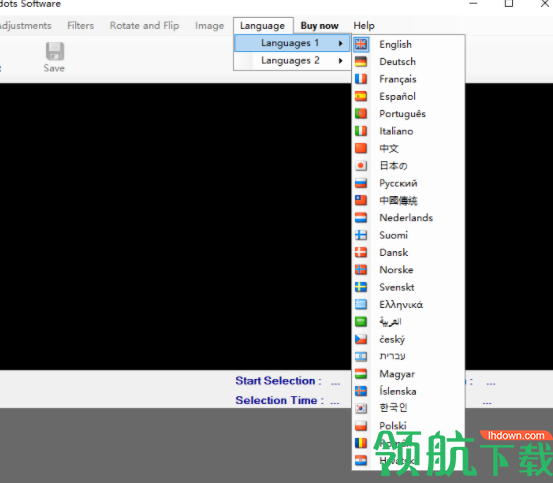Click the Portuguese flag icon beside Português
Image resolution: width=553 pixels, height=483 pixels.
pos(361,114)
